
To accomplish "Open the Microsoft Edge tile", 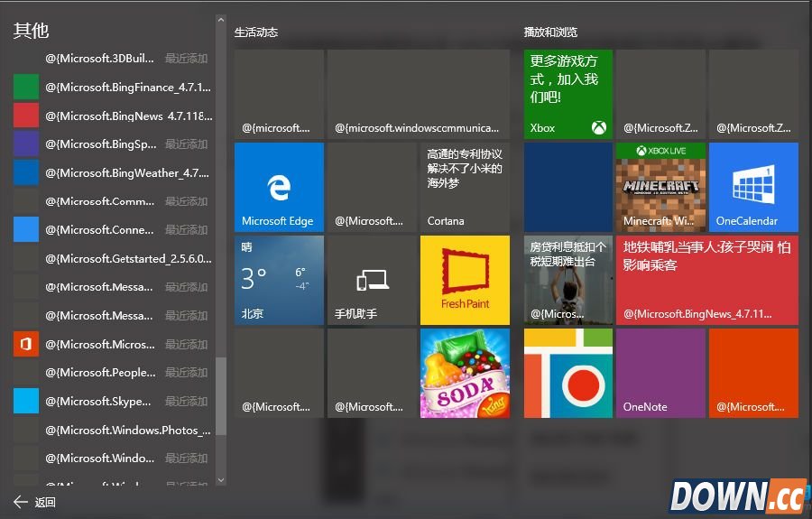I will coord(279,187).
